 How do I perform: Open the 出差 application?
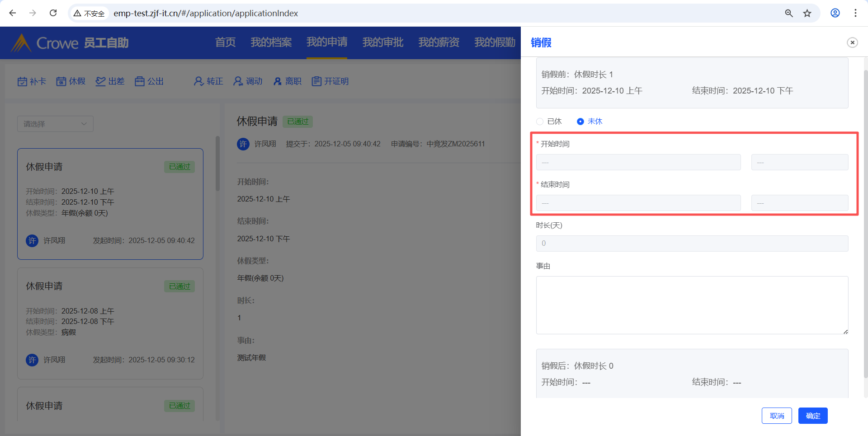(x=110, y=81)
